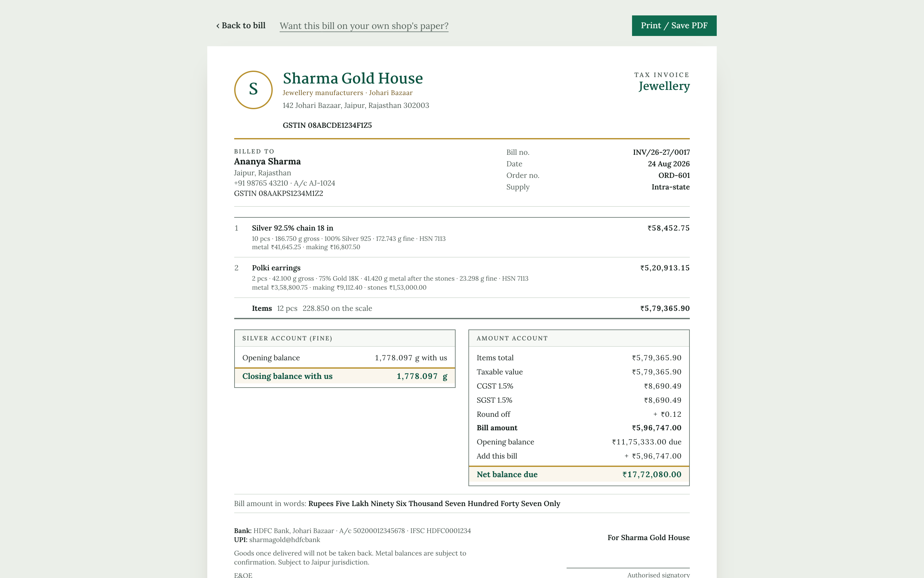Click the 'Items 12 pcs 228.850 on the scale' row
Image resolution: width=924 pixels, height=578 pixels.
coord(462,308)
